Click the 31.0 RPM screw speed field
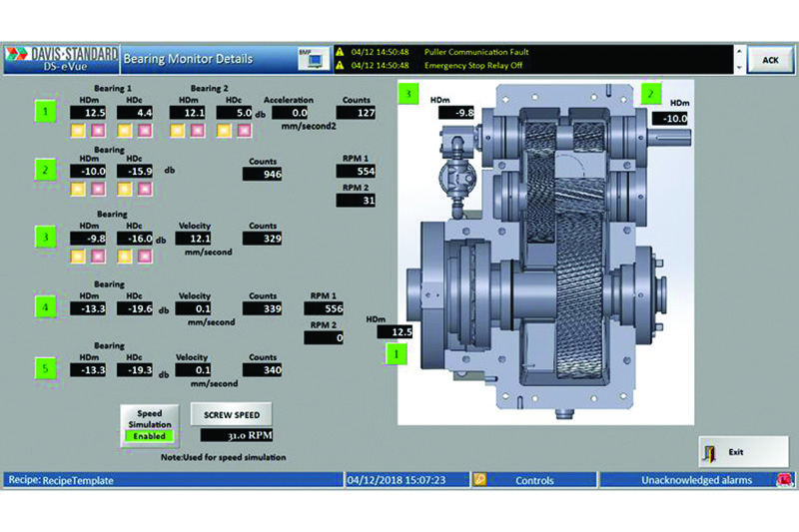The width and height of the screenshot is (799, 532). pos(237,435)
